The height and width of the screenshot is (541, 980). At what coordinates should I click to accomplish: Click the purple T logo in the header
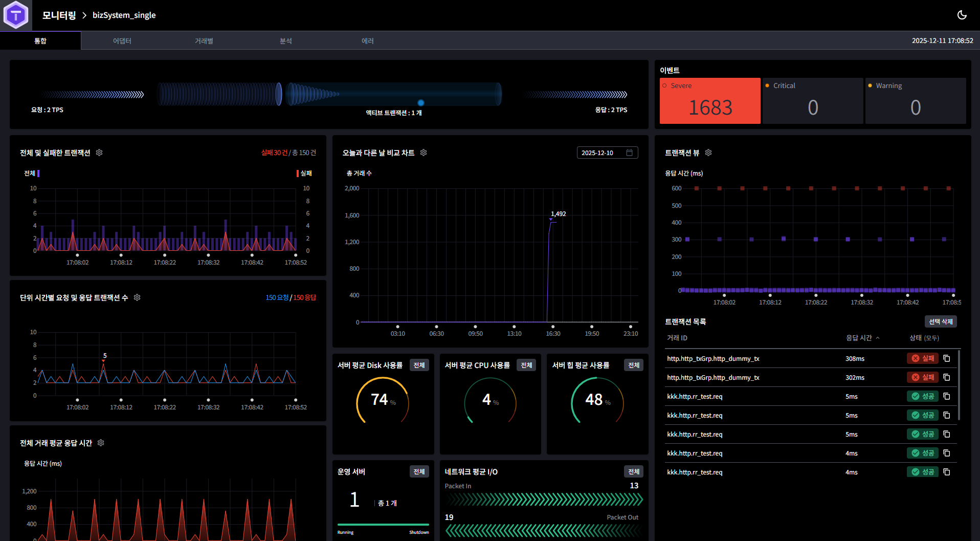point(16,15)
